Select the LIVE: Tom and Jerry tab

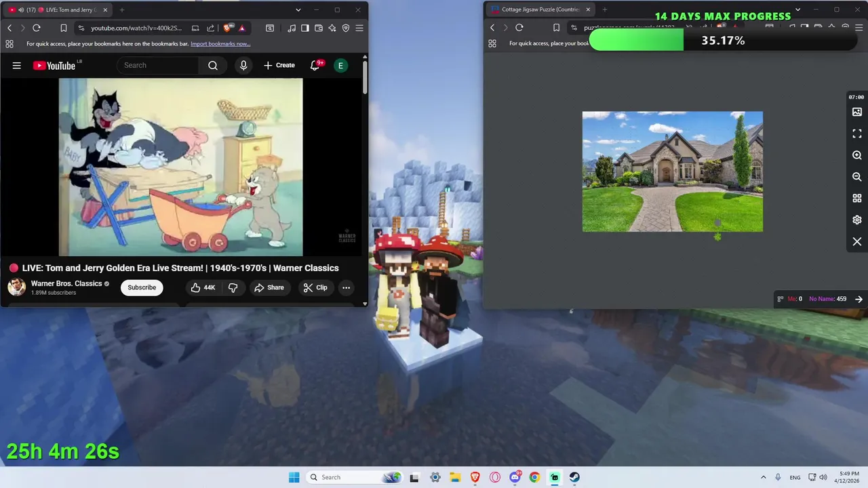click(x=56, y=9)
